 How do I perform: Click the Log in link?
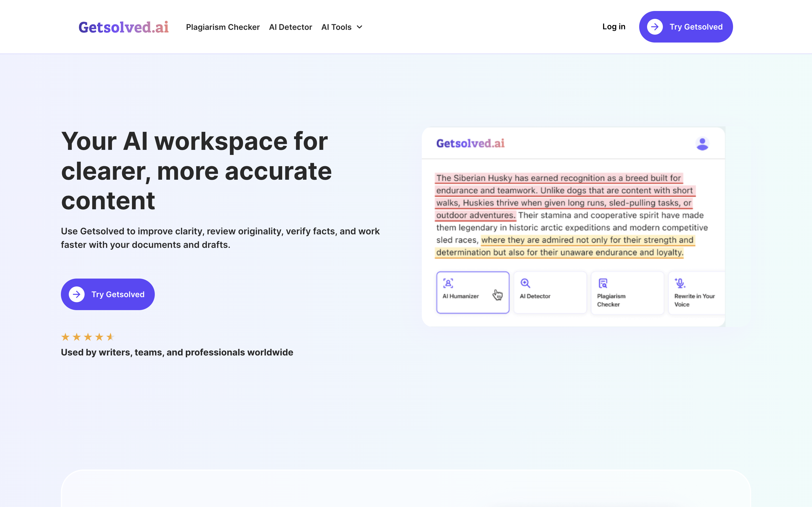613,26
